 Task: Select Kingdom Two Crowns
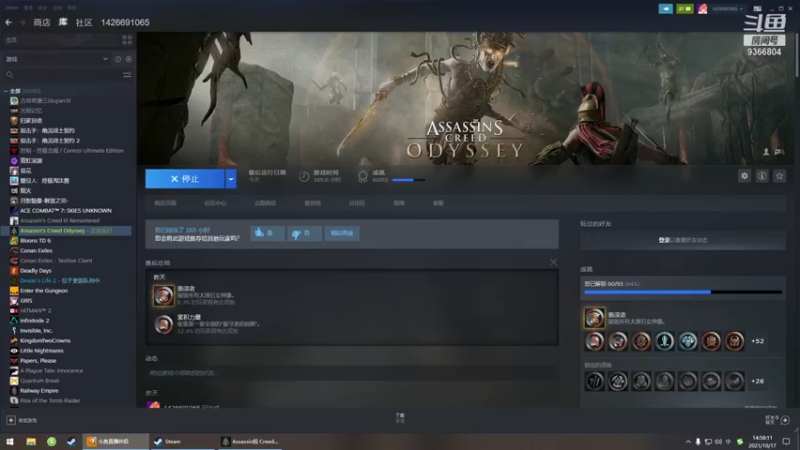coord(45,341)
